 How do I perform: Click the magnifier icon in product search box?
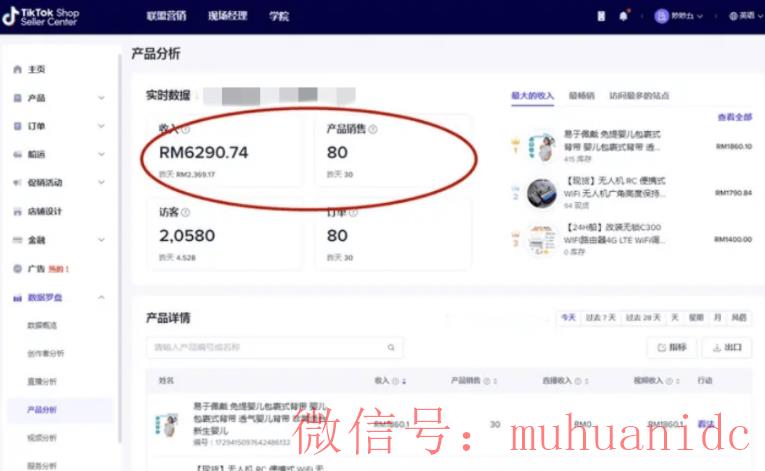392,347
